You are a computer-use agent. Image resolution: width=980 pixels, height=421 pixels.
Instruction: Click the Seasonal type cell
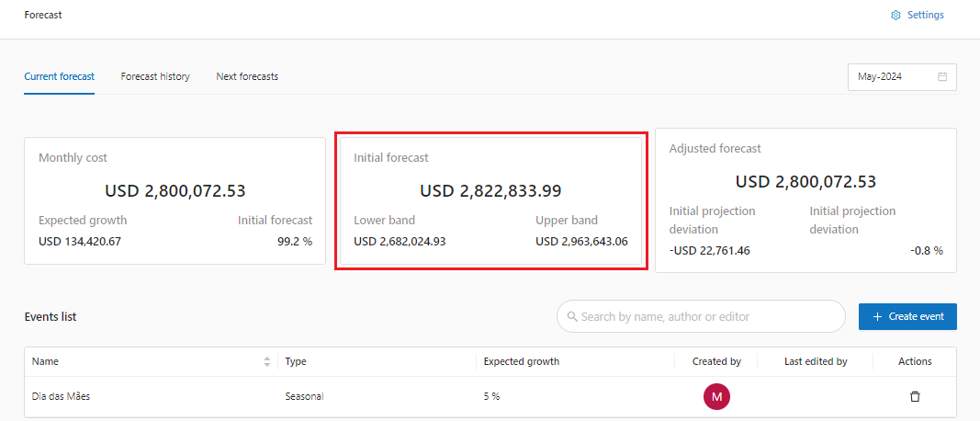pyautogui.click(x=304, y=396)
